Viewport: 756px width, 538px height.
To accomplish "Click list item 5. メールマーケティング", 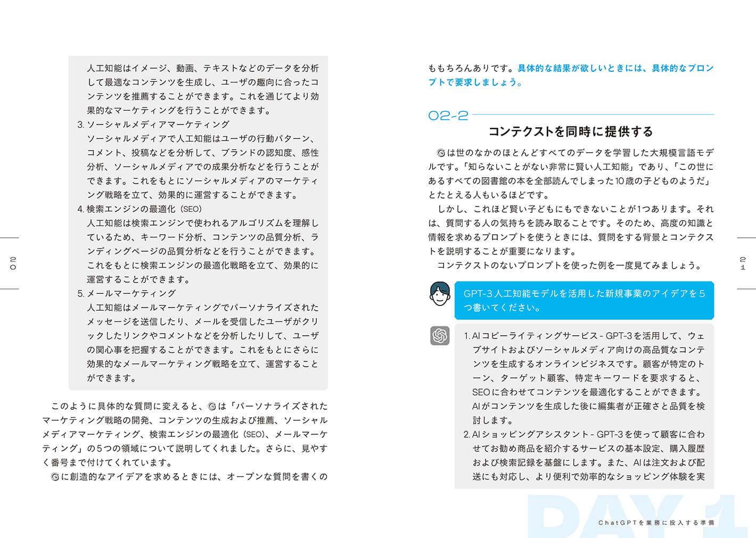I will [126, 294].
